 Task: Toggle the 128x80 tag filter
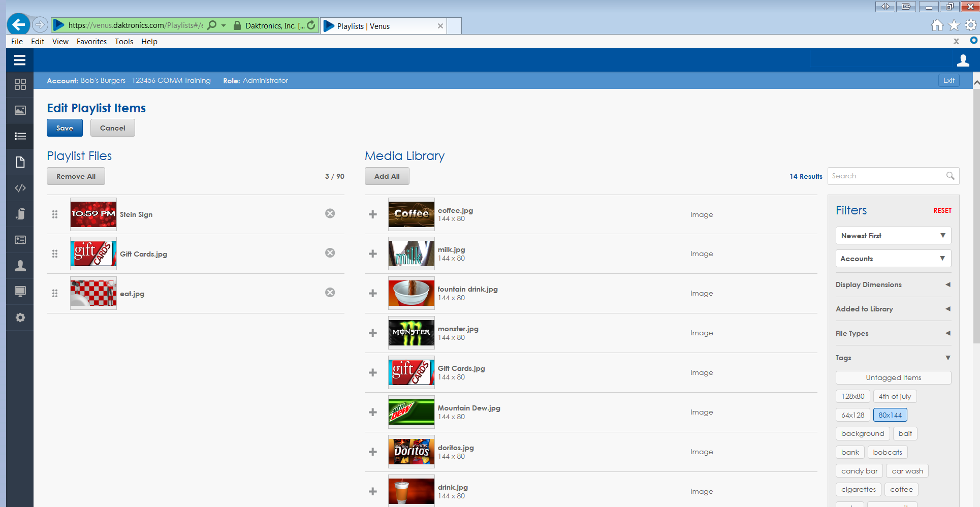pos(852,396)
